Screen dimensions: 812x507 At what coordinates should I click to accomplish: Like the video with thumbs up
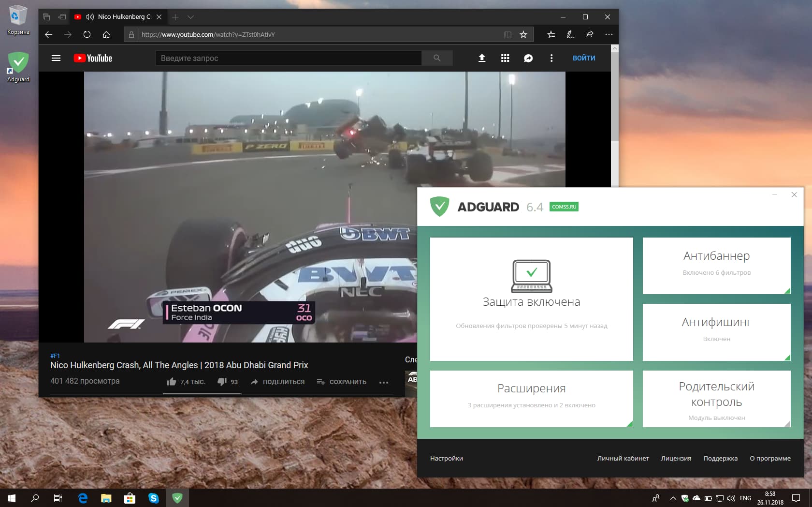tap(186, 382)
